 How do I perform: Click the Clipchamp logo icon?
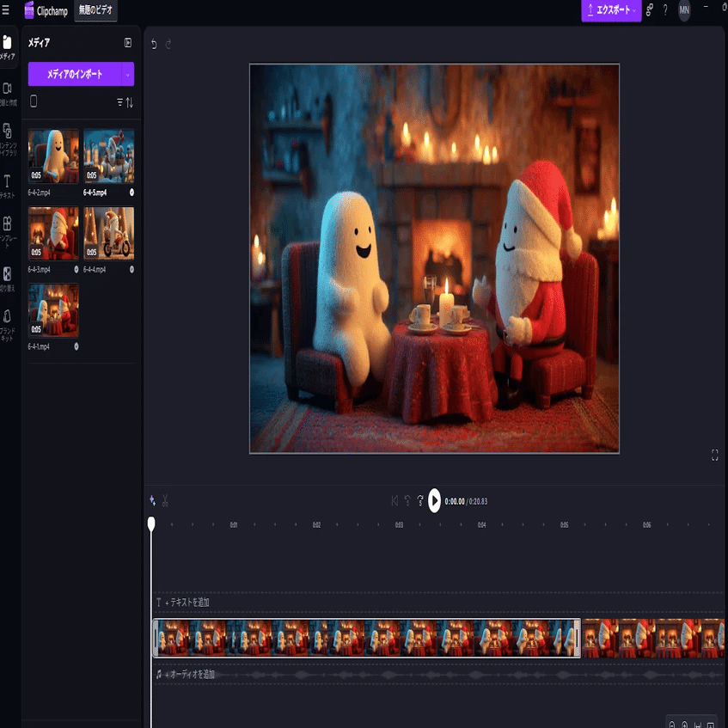(29, 9)
